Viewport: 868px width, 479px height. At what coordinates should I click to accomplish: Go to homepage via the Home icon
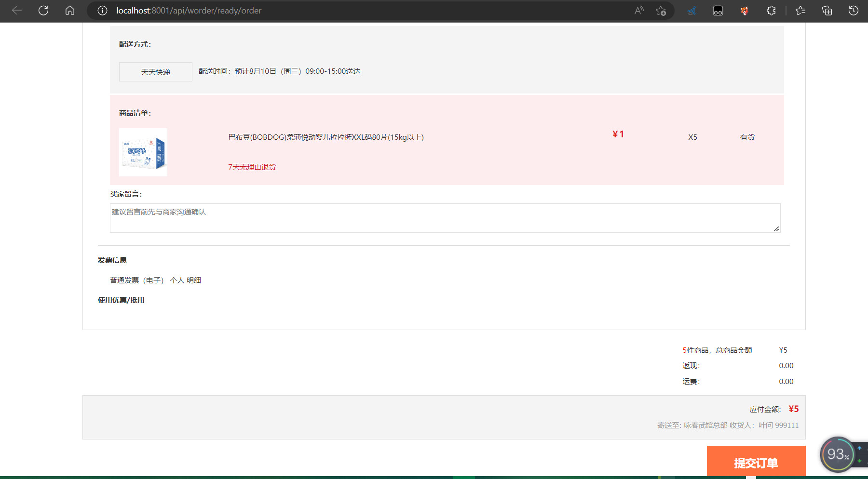coord(69,11)
